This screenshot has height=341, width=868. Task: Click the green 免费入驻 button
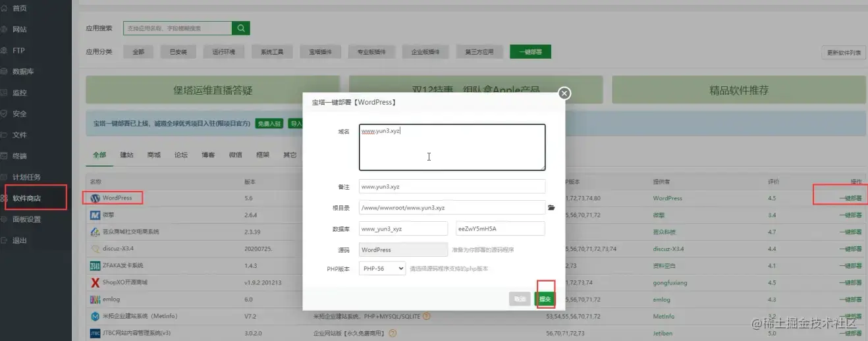coord(269,123)
